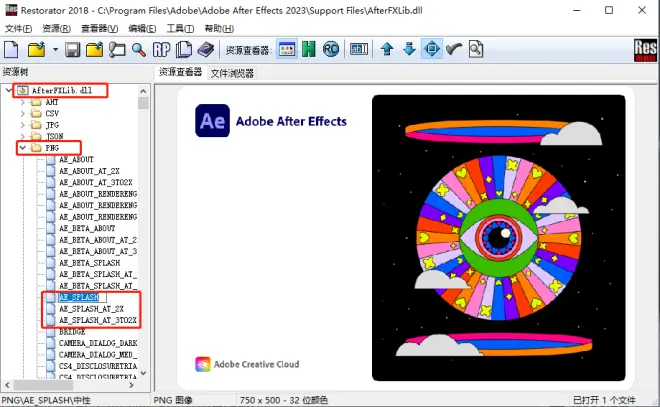Click the blue up arrow icon
Viewport: 660px width, 407px height.
(x=387, y=49)
